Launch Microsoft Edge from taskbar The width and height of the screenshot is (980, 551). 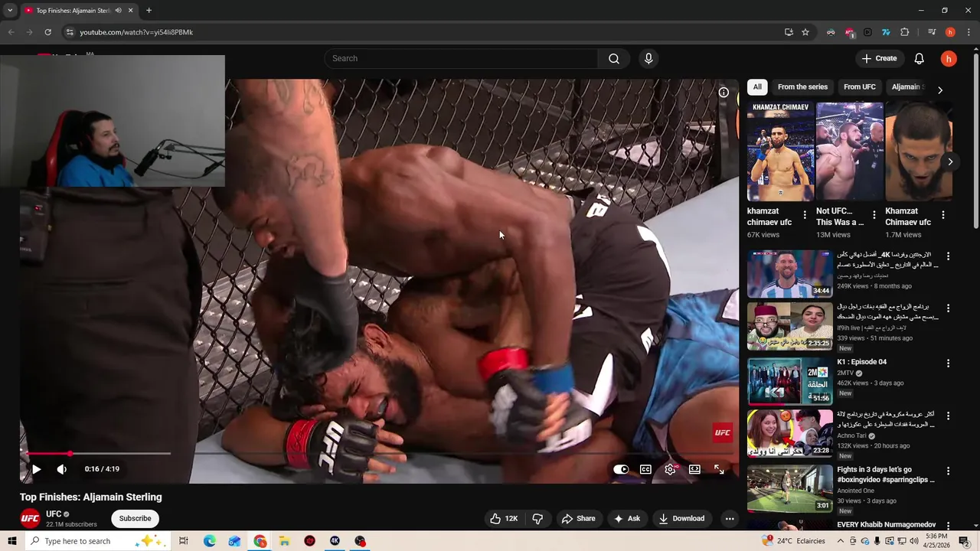coord(209,541)
